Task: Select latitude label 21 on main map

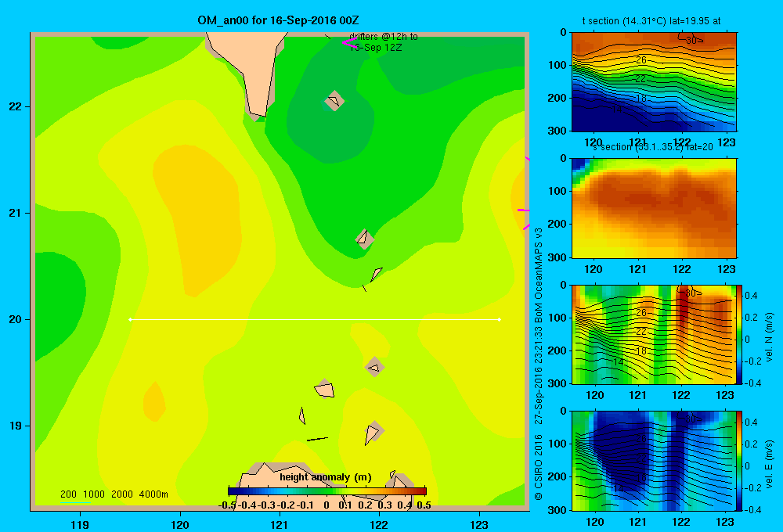Action: pos(16,213)
